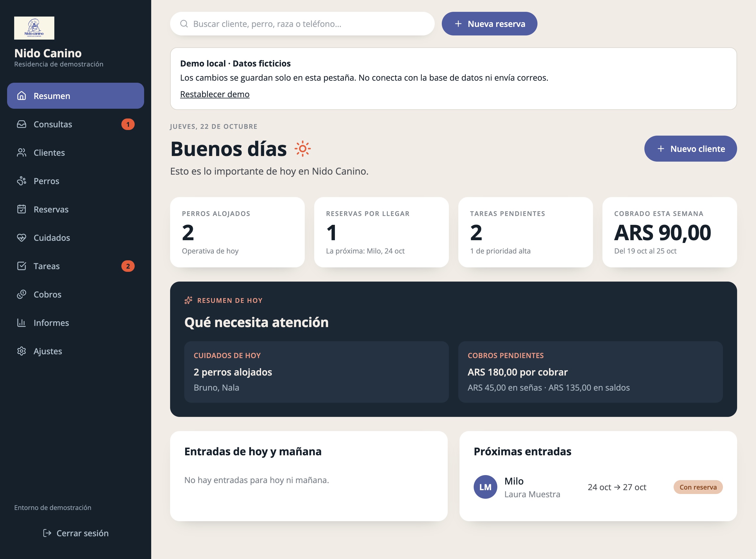Screen dimensions: 756x559
Task: Click the orange 2 badge on Tareas
Action: [x=128, y=266]
